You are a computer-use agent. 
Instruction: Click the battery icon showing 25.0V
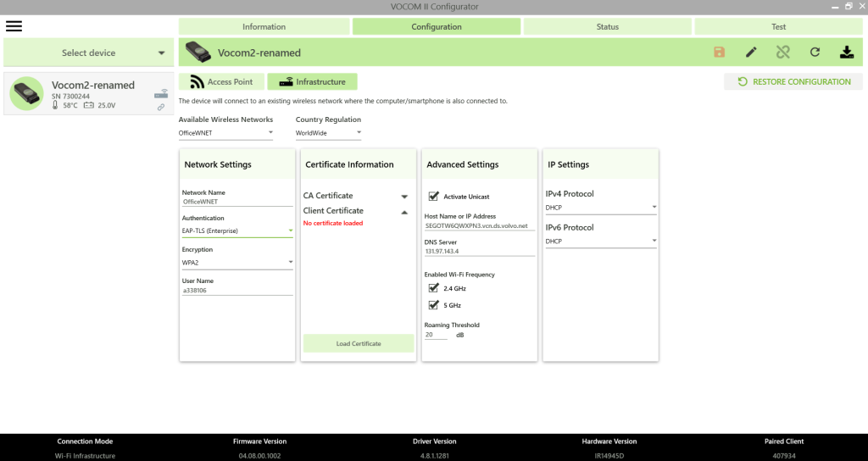[88, 105]
